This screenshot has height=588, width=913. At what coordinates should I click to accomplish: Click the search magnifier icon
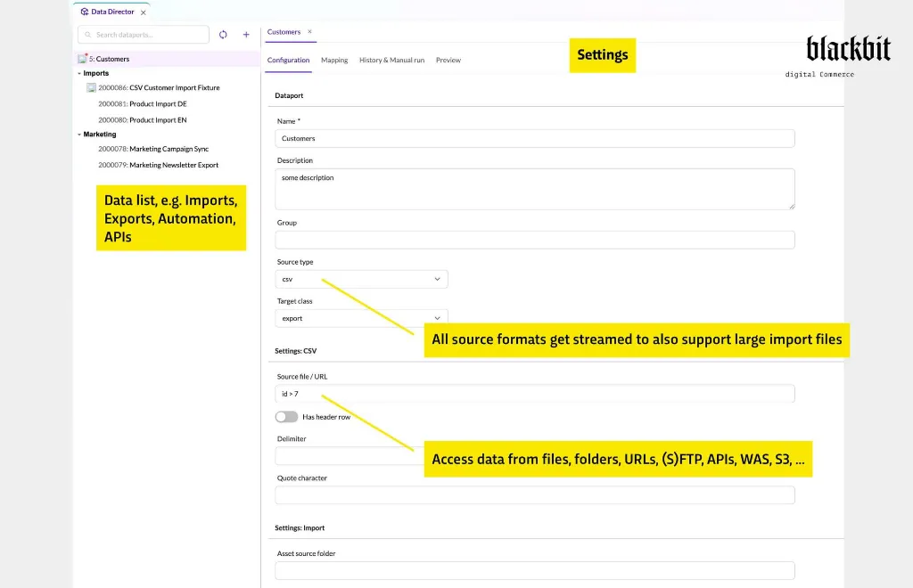(x=88, y=35)
